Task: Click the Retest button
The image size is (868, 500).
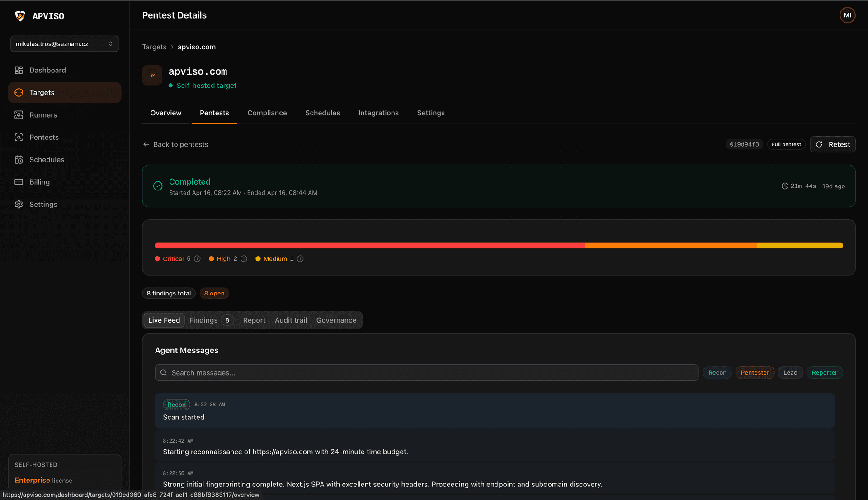Action: tap(833, 144)
